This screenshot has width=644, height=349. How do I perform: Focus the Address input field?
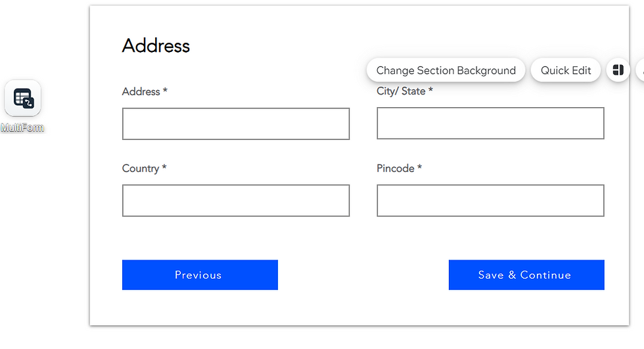(236, 124)
